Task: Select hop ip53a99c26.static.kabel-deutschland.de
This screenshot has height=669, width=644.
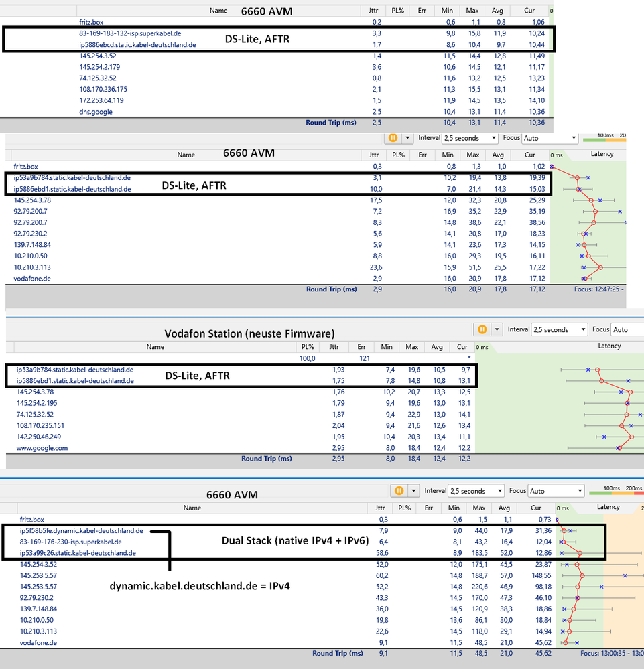Action: pos(78,553)
